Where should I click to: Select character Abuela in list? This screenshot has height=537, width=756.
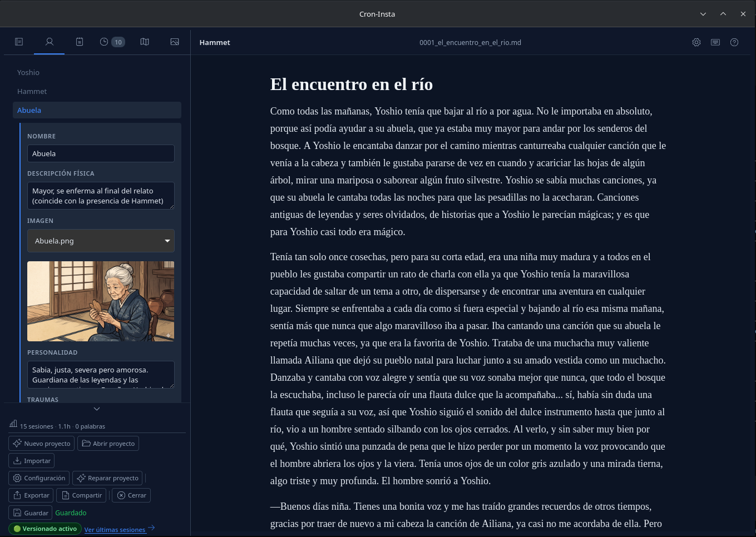pyautogui.click(x=97, y=110)
